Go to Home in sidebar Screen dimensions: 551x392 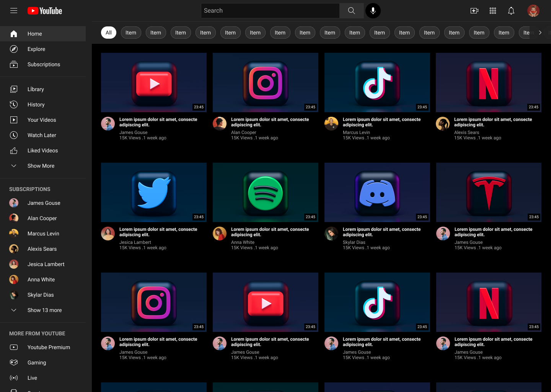pos(43,34)
